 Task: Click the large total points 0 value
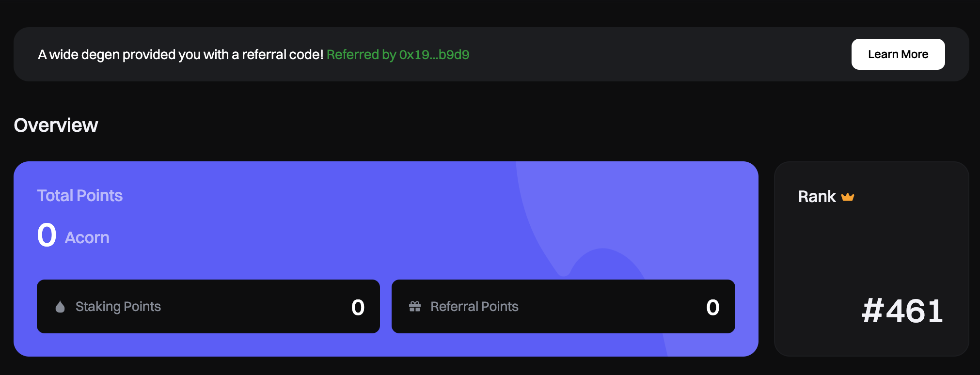(x=47, y=235)
